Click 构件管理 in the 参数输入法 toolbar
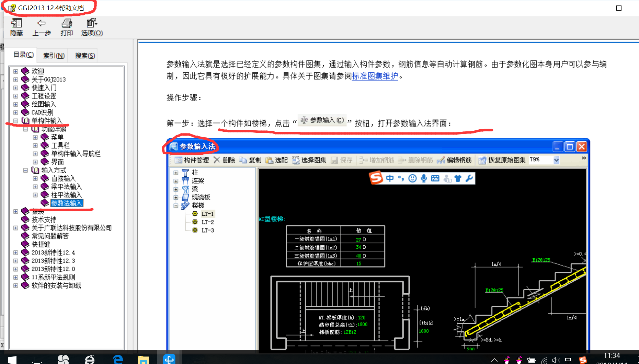639x364 pixels. pos(192,160)
